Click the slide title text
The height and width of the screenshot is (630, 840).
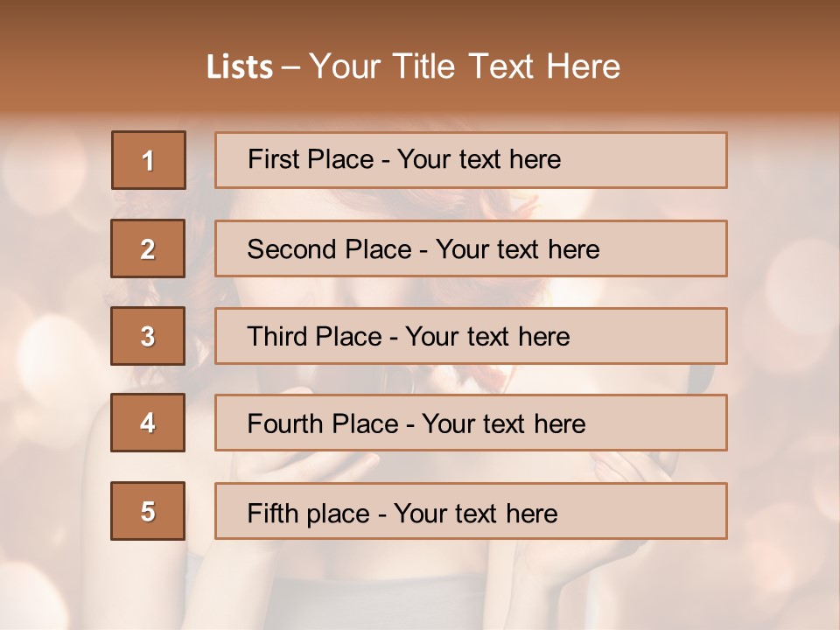413,66
